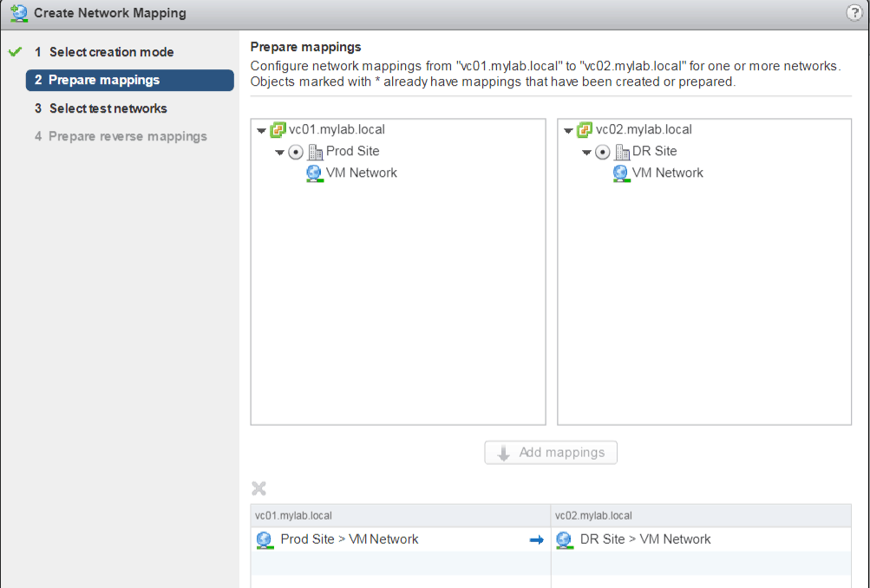870x588 pixels.
Task: Click the vc01.mylab.local column header
Action: coord(400,515)
